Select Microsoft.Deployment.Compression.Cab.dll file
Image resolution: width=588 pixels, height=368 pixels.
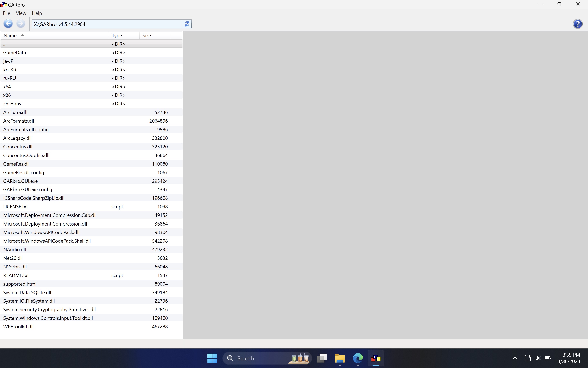point(91,215)
